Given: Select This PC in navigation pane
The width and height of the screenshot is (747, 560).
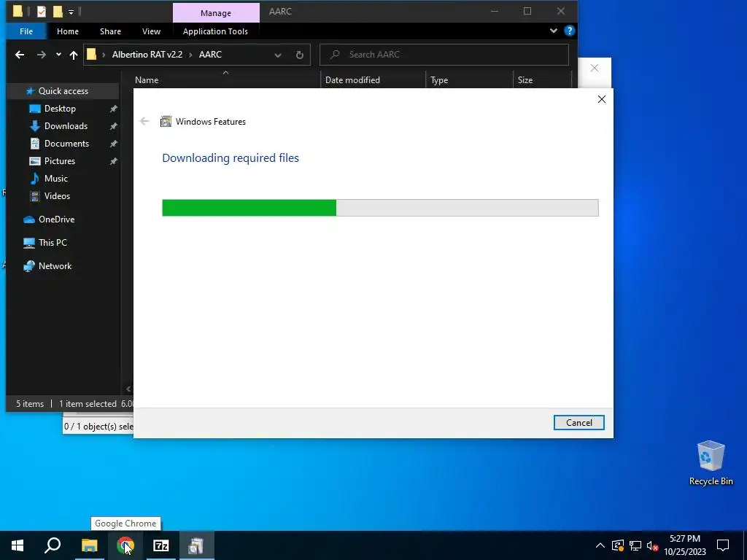Looking at the screenshot, I should 53,242.
